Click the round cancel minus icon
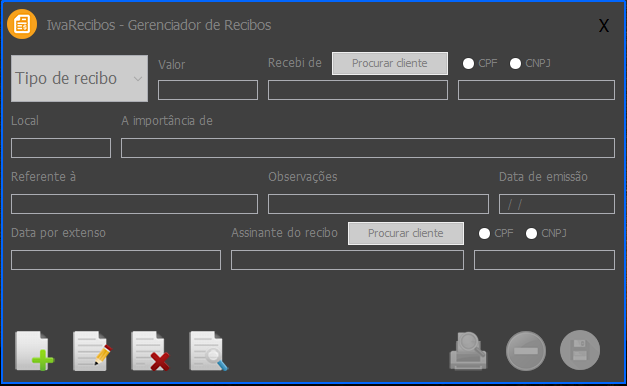 point(526,351)
